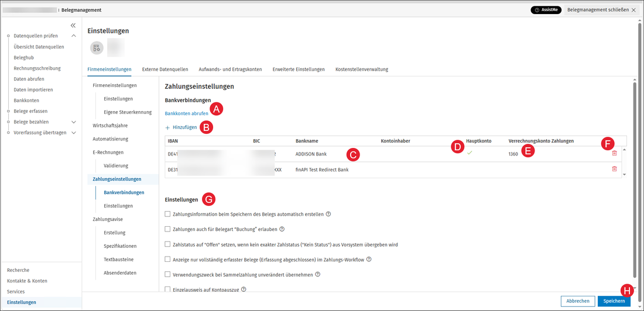Image resolution: width=644 pixels, height=311 pixels.
Task: Select Bankverbindungen in settings nav
Action: (124, 192)
